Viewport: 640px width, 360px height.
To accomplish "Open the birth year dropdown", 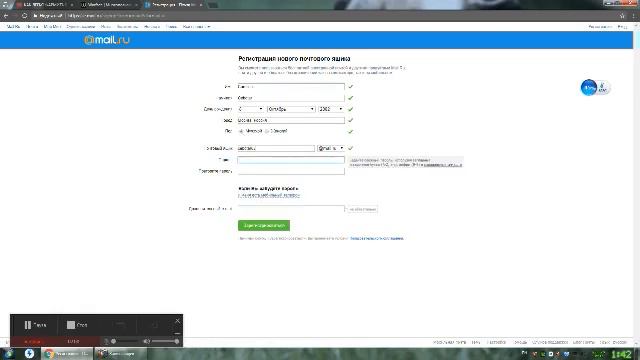I will (x=331, y=109).
